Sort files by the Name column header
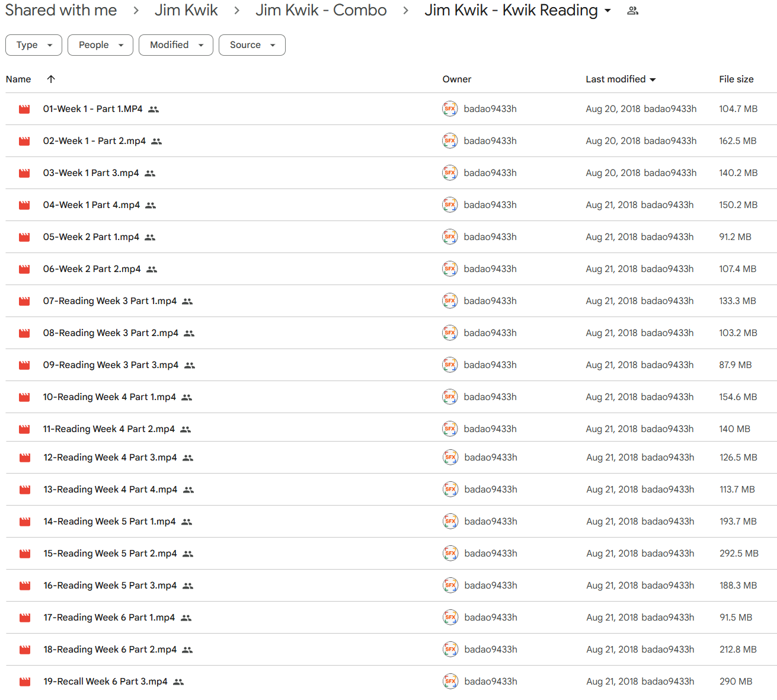 [x=18, y=79]
